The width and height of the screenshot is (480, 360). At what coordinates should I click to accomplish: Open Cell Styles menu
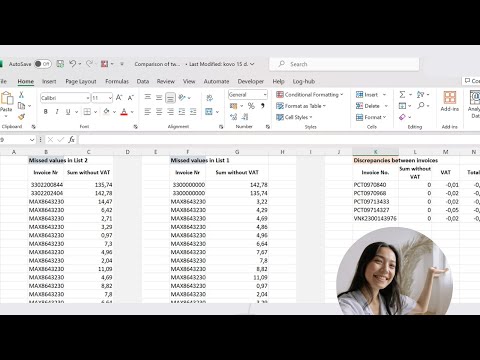pos(294,117)
